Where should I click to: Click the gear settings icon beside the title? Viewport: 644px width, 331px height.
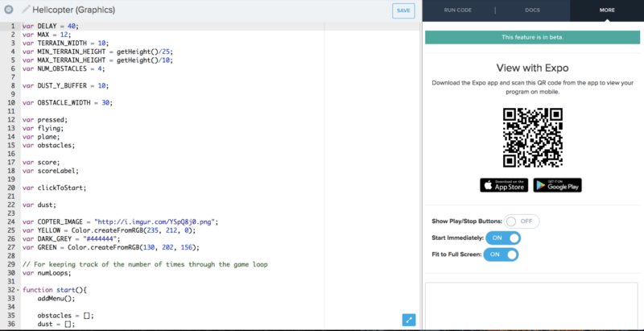(8, 10)
